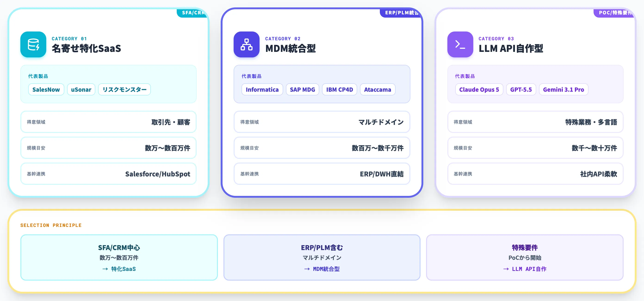
Task: Open the ERP/PLM含む principle card
Action: (322, 257)
